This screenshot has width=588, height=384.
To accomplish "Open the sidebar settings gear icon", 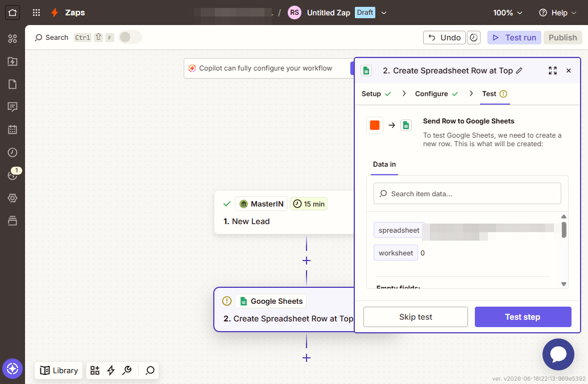I will 13,198.
